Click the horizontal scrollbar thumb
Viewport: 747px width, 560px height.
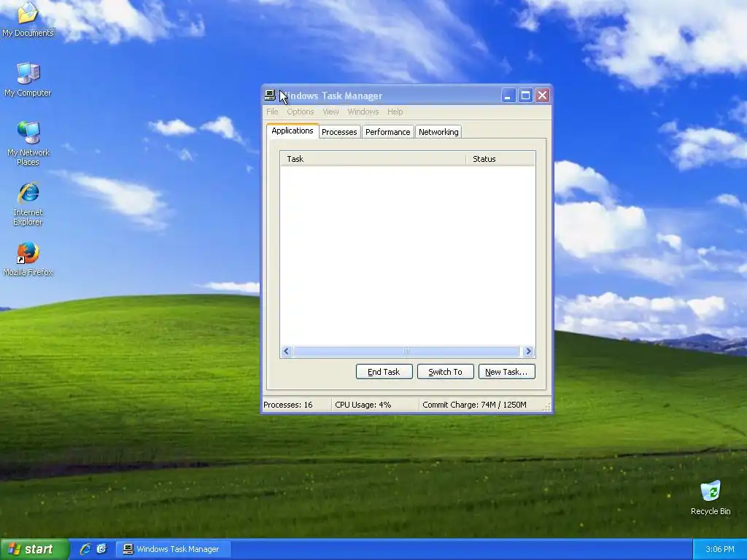point(406,351)
